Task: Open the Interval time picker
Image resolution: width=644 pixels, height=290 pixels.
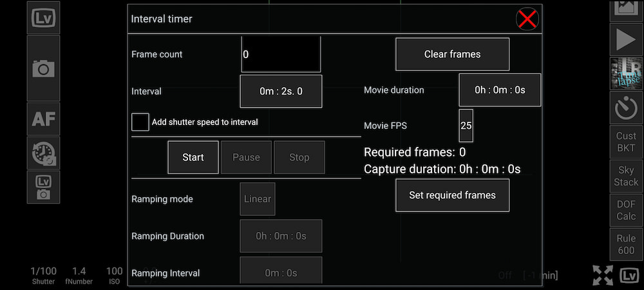Action: tap(281, 92)
